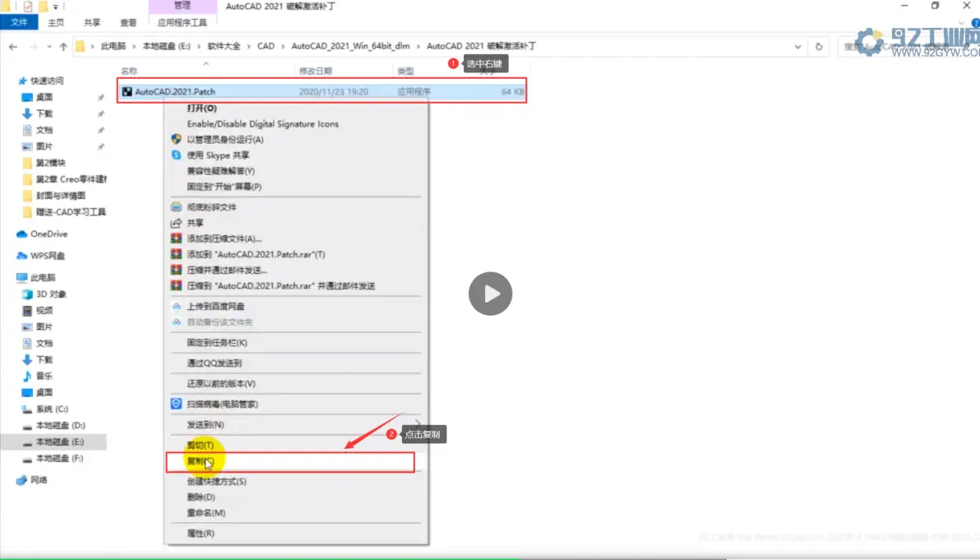The image size is (980, 560).
Task: Select 固定到任务栏(K) menu entry
Action: click(x=217, y=343)
